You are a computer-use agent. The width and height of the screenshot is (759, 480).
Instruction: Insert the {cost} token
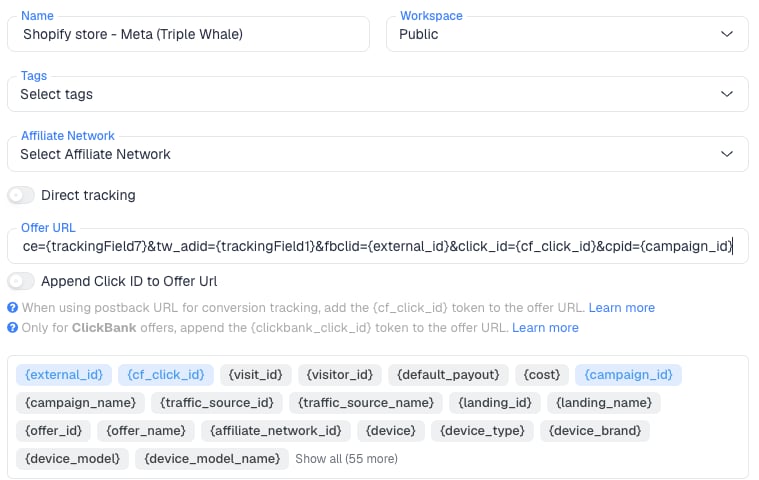542,375
